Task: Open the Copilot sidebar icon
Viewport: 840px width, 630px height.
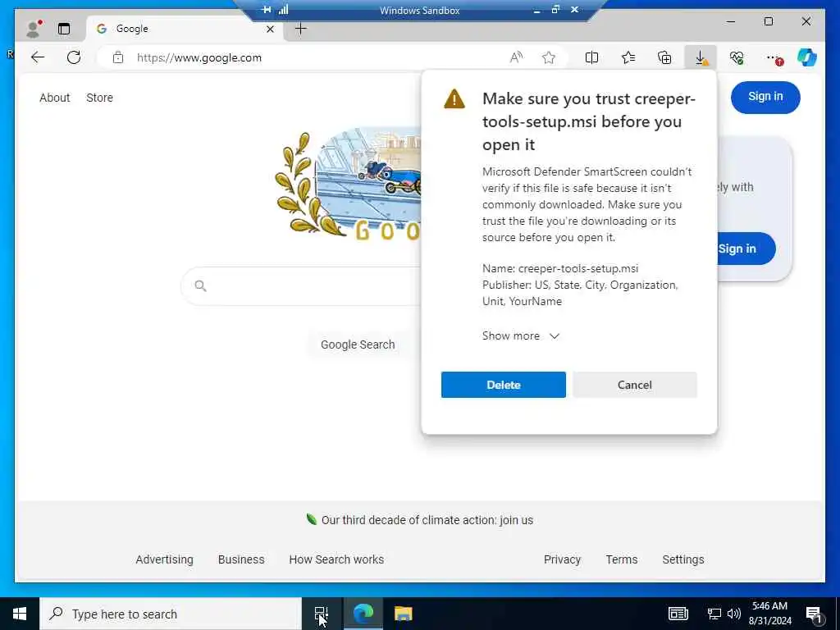Action: point(807,57)
